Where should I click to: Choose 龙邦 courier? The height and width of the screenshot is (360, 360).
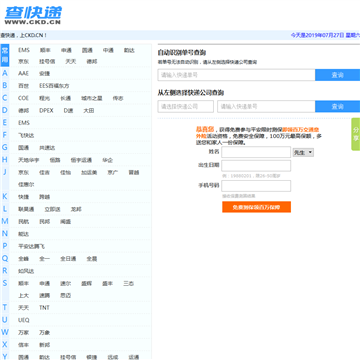point(76,209)
